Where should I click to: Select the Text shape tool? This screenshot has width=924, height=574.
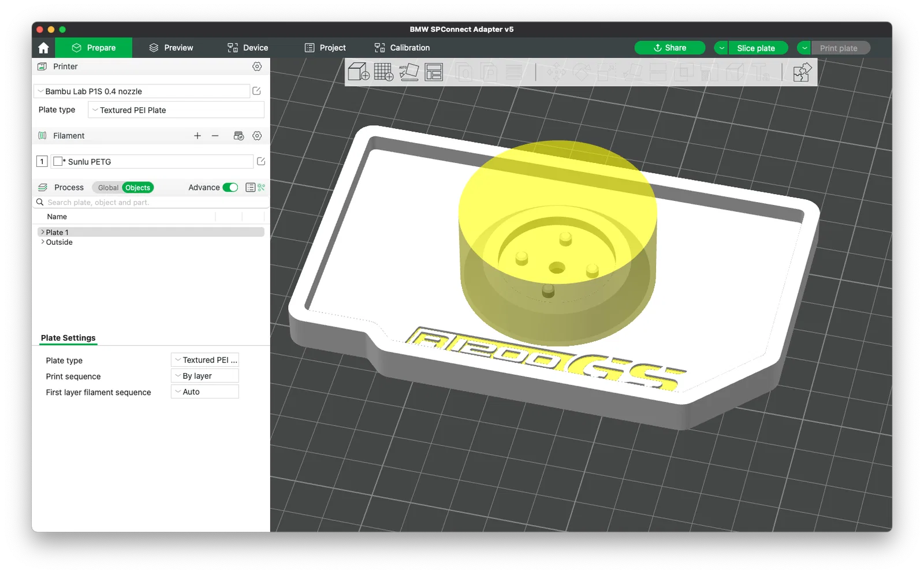click(760, 72)
